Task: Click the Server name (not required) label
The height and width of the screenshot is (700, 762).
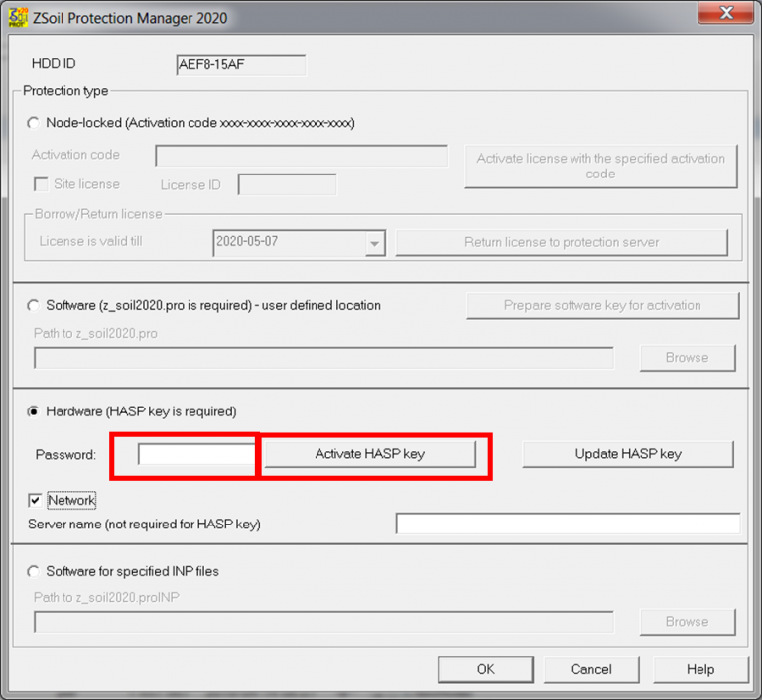Action: (144, 525)
